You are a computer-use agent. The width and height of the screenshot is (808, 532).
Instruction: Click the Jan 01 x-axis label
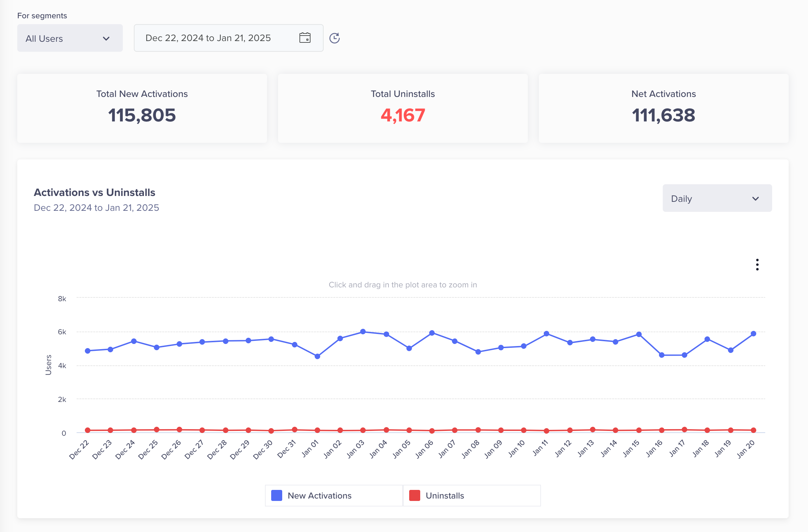pos(309,449)
